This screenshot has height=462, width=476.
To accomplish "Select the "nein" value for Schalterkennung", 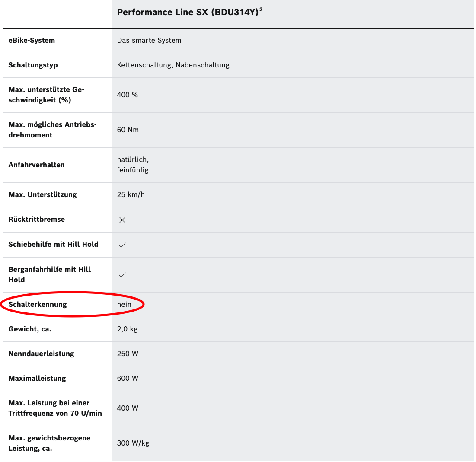I will (x=124, y=305).
